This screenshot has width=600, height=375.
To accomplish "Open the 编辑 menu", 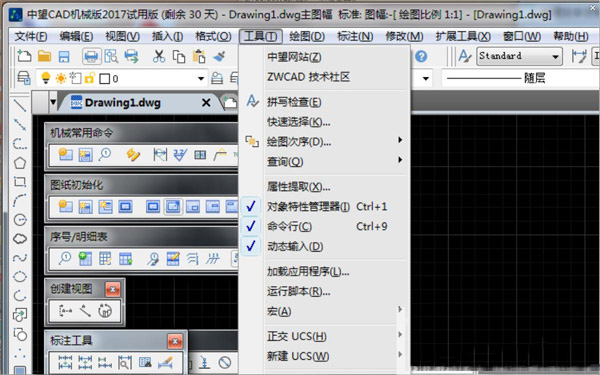I will coord(76,36).
